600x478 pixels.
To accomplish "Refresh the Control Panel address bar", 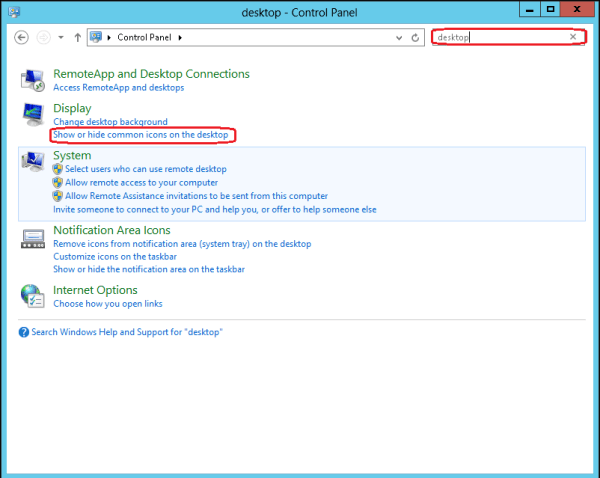I will point(415,37).
